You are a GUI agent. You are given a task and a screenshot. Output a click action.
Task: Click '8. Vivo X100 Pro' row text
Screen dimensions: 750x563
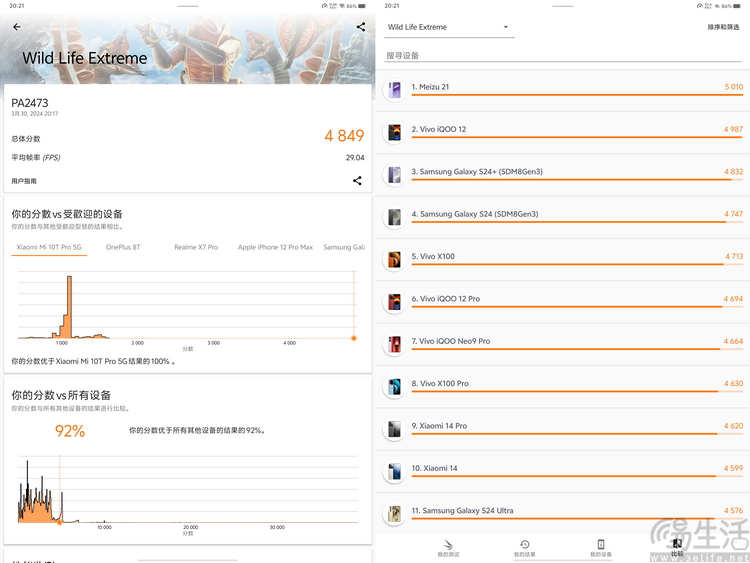coord(440,384)
